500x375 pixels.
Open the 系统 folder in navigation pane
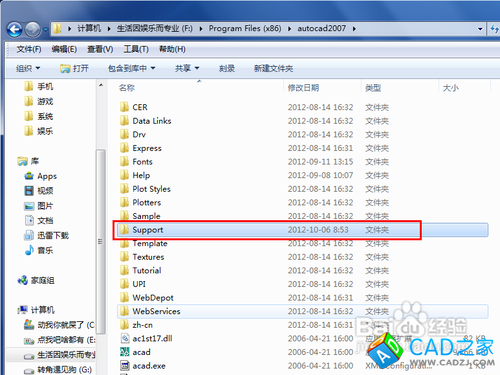(39, 116)
